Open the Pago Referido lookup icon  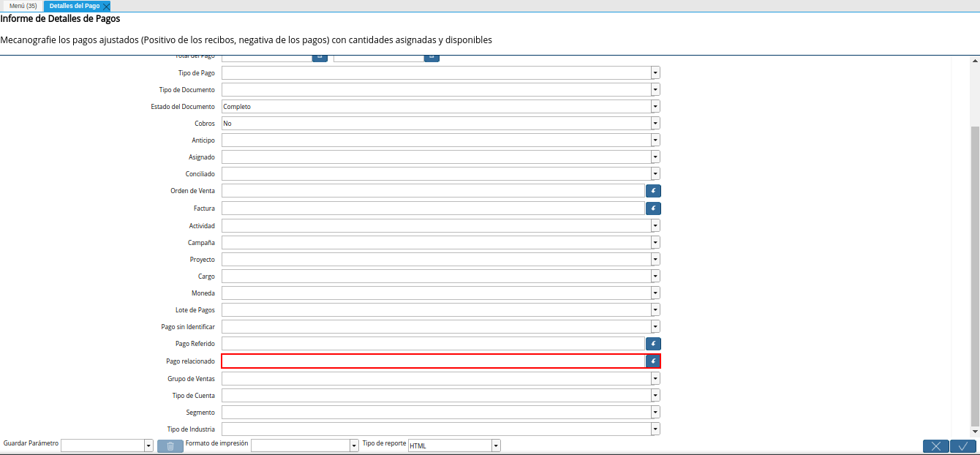point(653,344)
